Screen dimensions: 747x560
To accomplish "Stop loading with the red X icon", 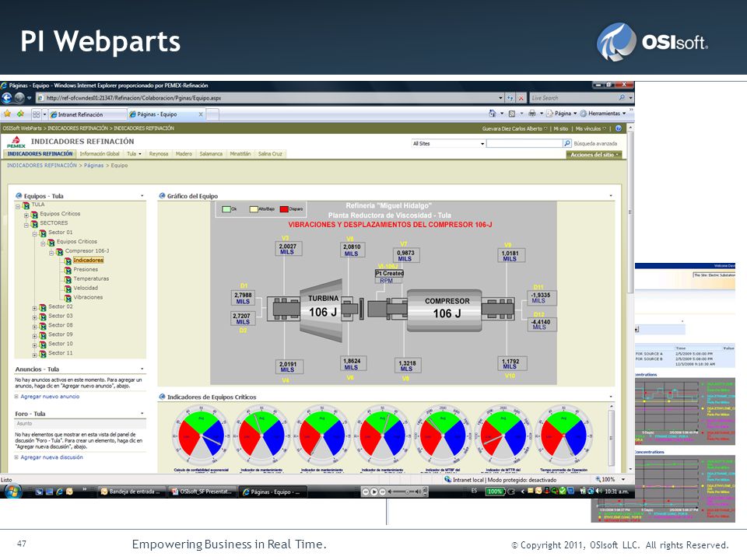I will 521,98.
